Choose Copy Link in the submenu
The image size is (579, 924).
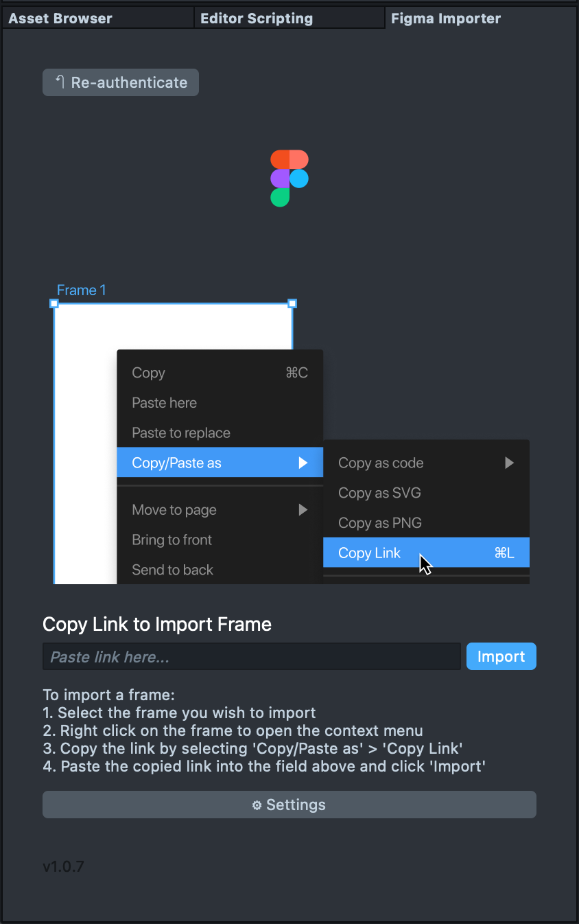(370, 553)
